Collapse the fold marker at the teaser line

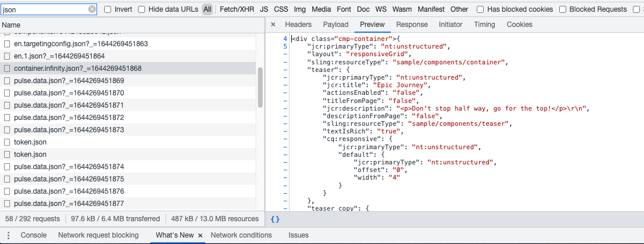285,70
